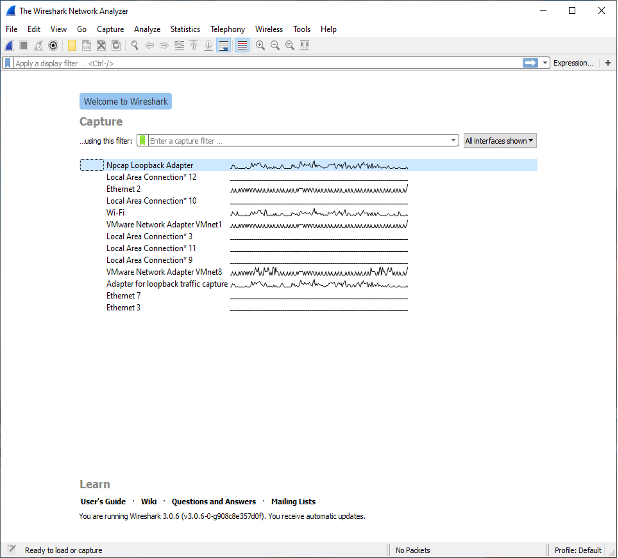The width and height of the screenshot is (618, 558).
Task: Click the display filter bookmark icon
Action: pyautogui.click(x=7, y=63)
